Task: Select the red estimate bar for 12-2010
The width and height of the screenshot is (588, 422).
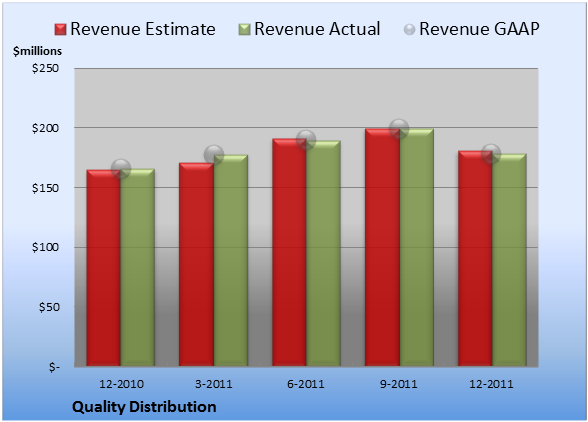Action: (x=104, y=268)
